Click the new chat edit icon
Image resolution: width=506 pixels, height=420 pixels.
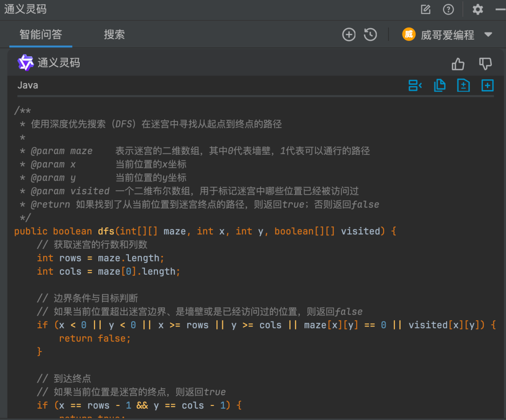[x=425, y=9]
